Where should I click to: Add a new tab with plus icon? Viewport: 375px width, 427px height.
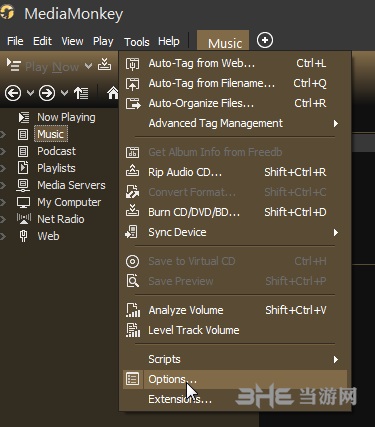click(265, 40)
